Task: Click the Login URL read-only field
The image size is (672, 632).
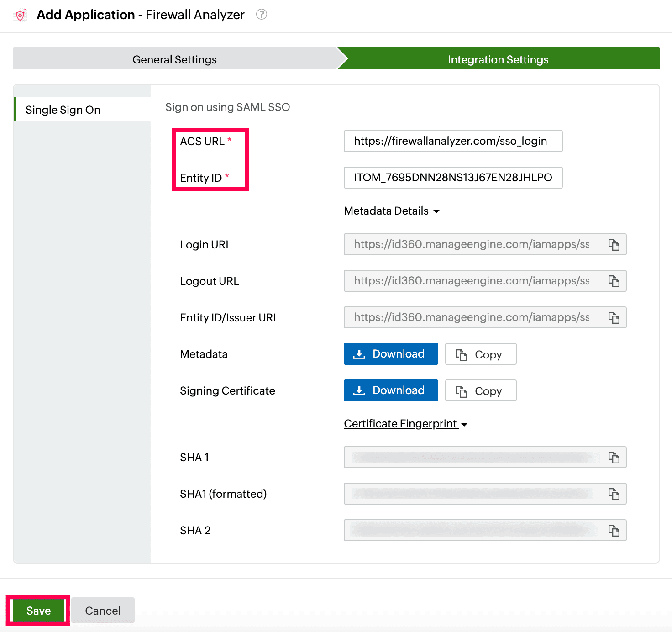Action: click(x=485, y=244)
